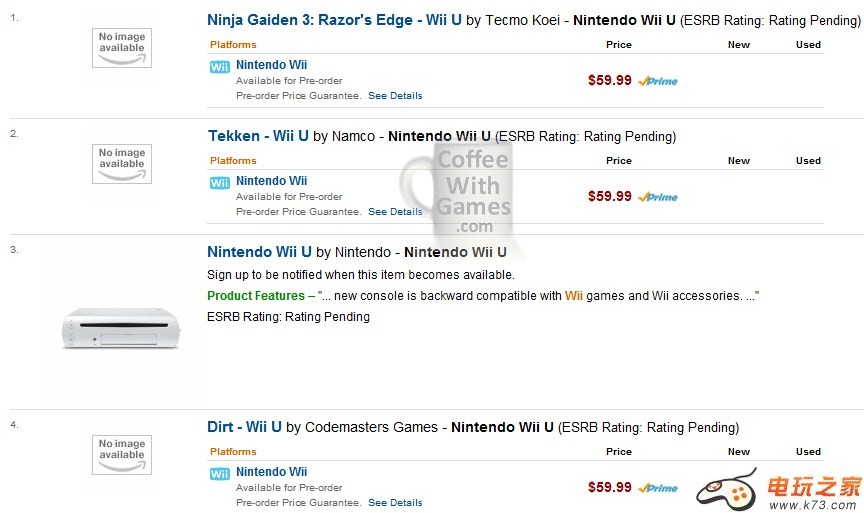Click the Wii U console product image
Screen dimensions: 864x513
(x=121, y=327)
